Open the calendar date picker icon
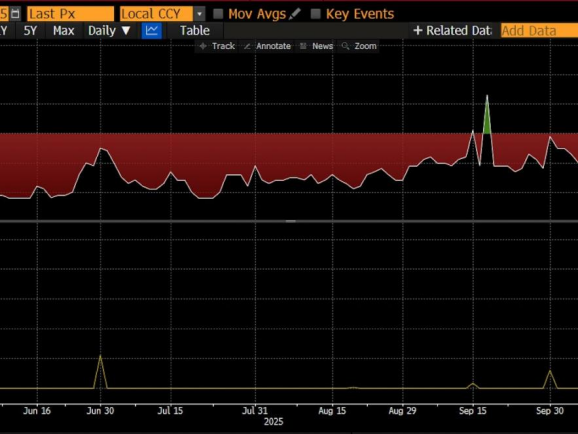Image resolution: width=578 pixels, height=434 pixels. click(x=15, y=14)
